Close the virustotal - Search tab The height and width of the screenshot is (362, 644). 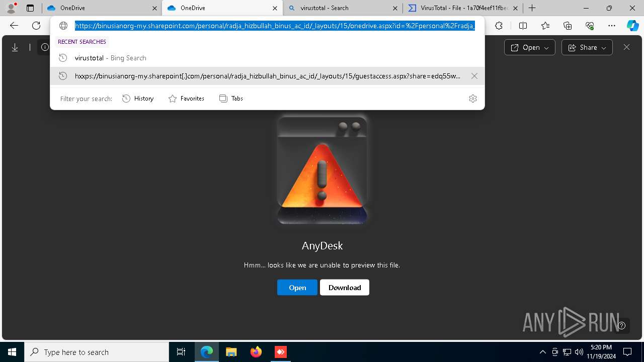[395, 8]
